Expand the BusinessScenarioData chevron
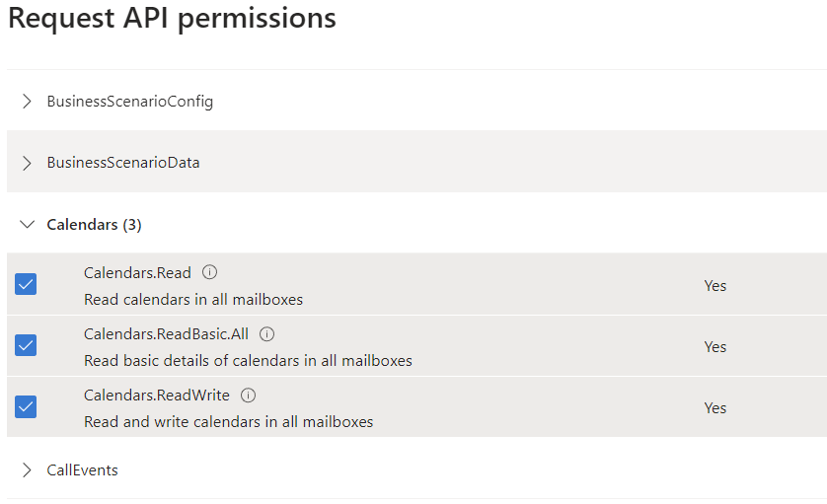 tap(27, 163)
